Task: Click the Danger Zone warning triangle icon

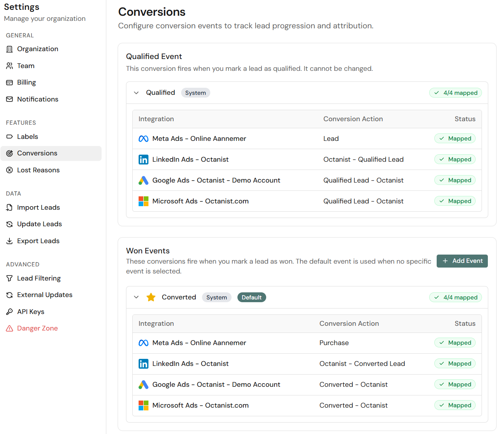Action: [9, 329]
